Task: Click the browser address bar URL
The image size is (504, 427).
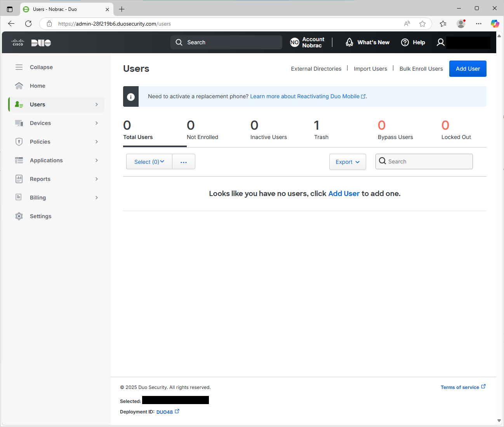Action: (115, 24)
